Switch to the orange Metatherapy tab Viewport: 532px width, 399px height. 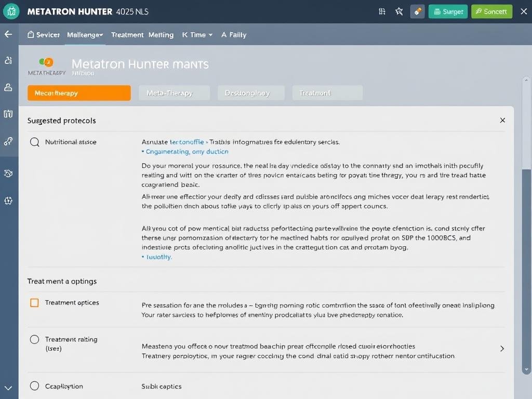click(79, 93)
